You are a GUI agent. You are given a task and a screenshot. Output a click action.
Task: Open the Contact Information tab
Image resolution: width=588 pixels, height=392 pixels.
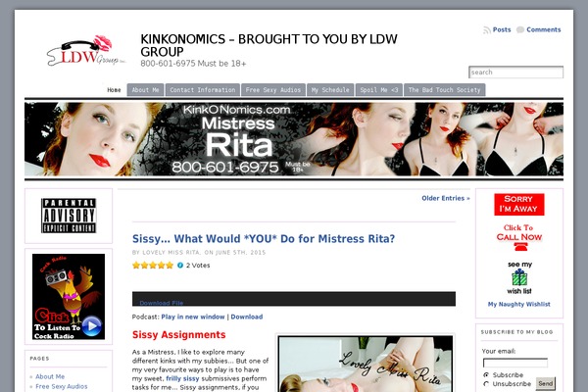tap(203, 90)
